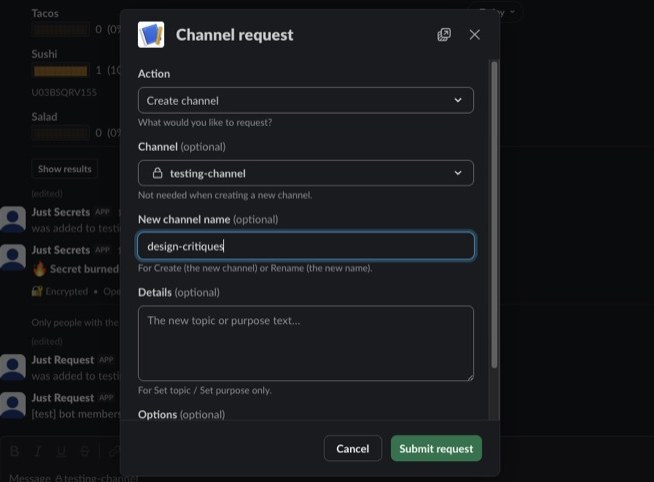Screen dimensions: 654x482
Task: Click the Tacos poll progress bar
Action: coord(61,30)
